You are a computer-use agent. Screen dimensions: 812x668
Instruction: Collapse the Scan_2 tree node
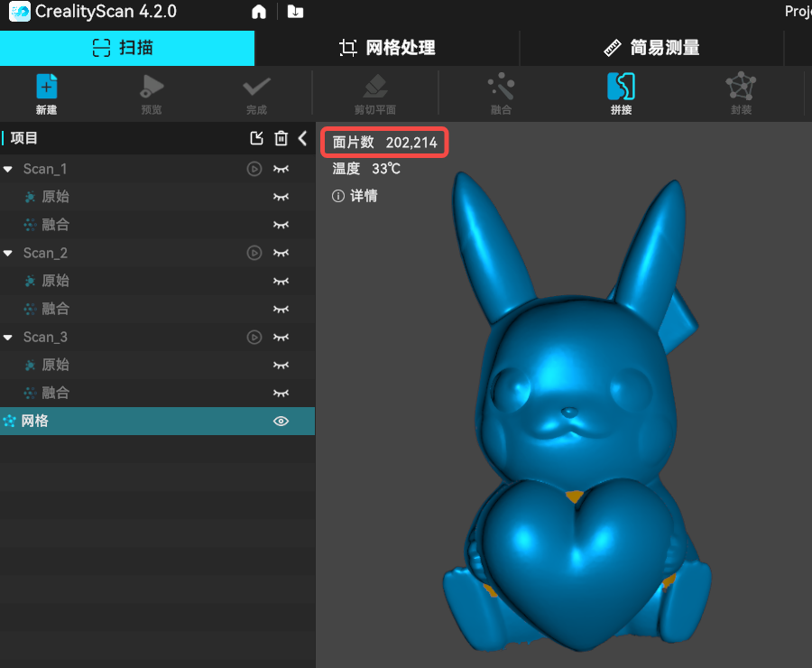(x=8, y=253)
